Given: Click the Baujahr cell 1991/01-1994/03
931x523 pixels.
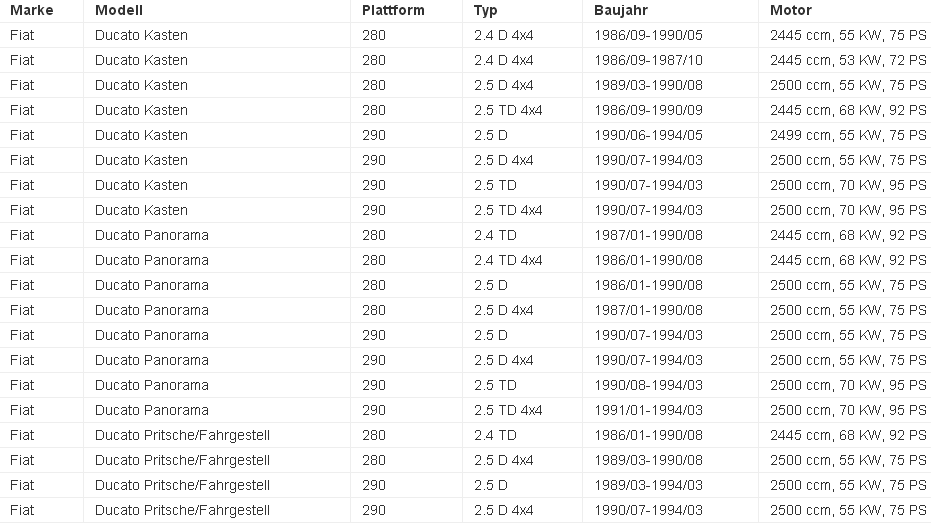Looking at the screenshot, I should click(648, 410).
